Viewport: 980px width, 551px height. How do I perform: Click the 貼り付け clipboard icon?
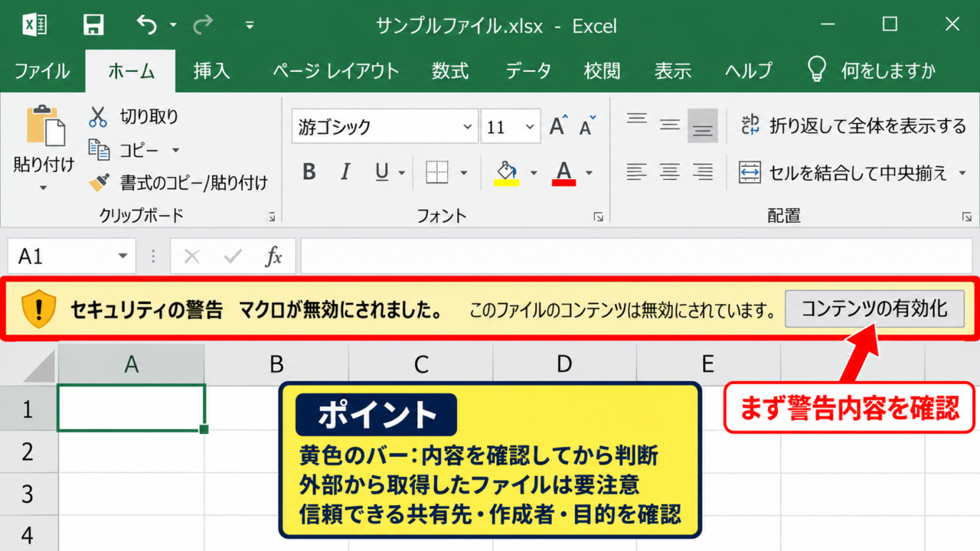click(x=44, y=126)
